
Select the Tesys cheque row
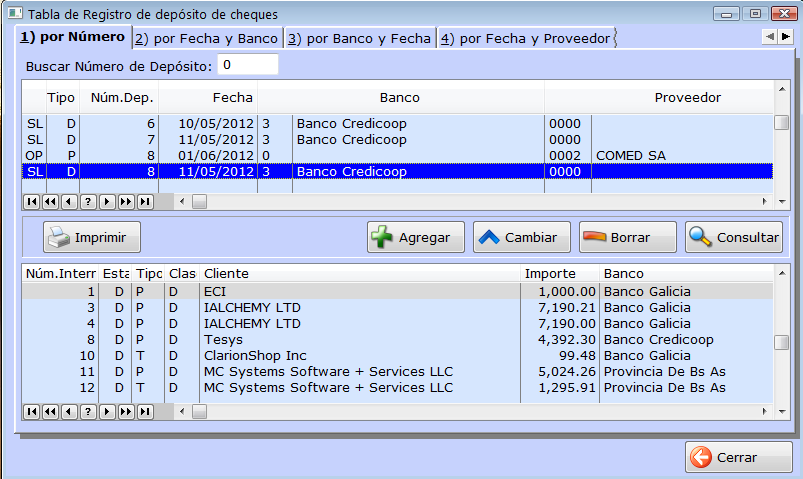tap(397, 339)
